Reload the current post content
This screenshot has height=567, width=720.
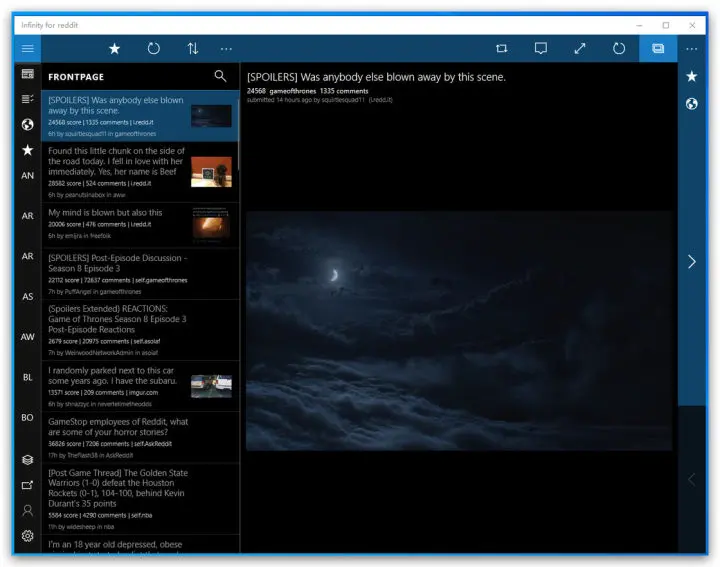pos(619,49)
